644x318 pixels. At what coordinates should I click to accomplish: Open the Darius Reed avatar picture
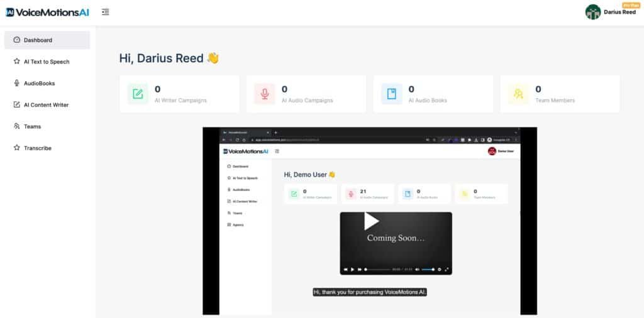tap(592, 12)
